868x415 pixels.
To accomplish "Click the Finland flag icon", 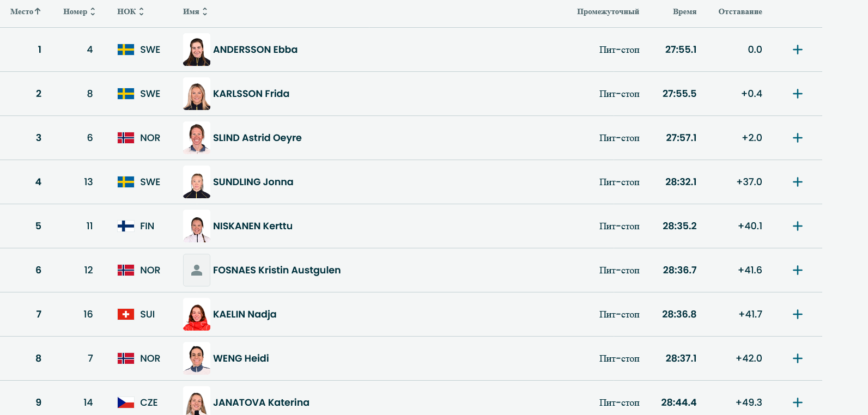I will (126, 226).
